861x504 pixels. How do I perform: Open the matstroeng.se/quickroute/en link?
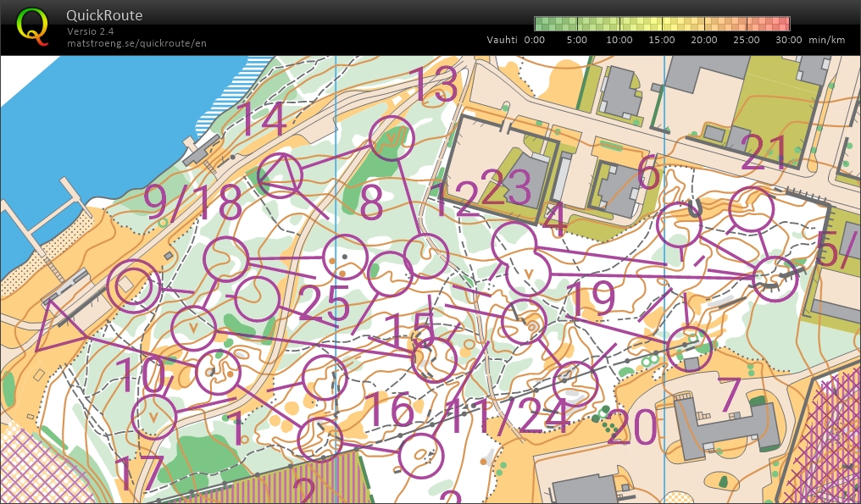136,43
